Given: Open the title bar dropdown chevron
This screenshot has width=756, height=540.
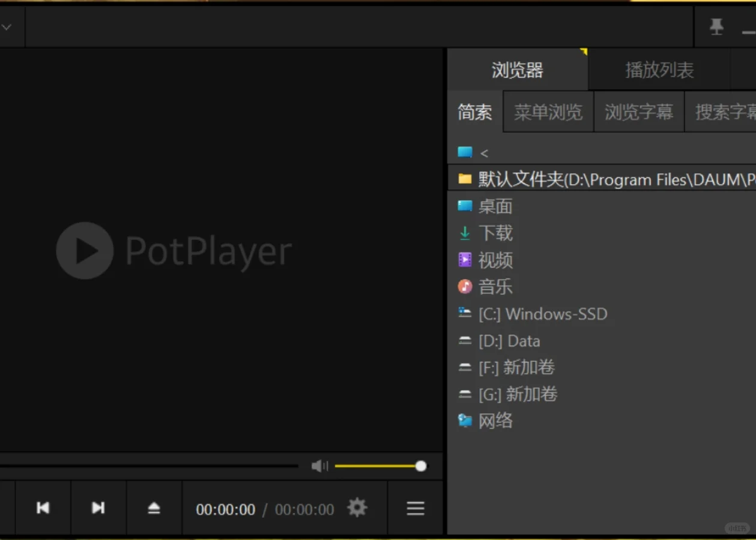Looking at the screenshot, I should (x=7, y=27).
